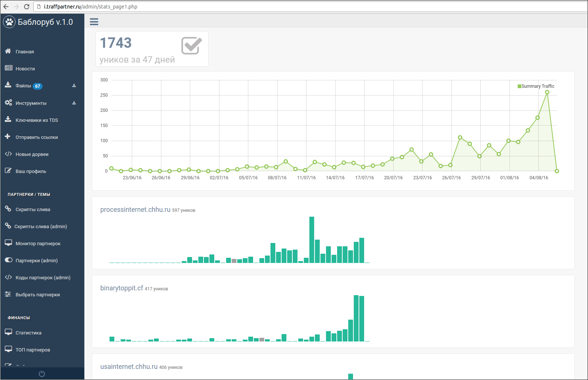Click the 67 badge next to Файлы
The width and height of the screenshot is (588, 380).
(x=38, y=86)
